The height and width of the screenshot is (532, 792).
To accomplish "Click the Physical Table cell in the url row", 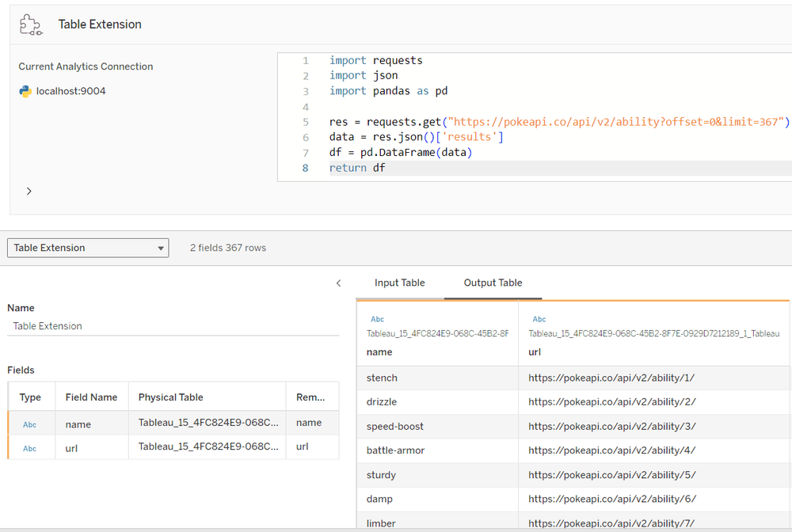I will [x=208, y=446].
